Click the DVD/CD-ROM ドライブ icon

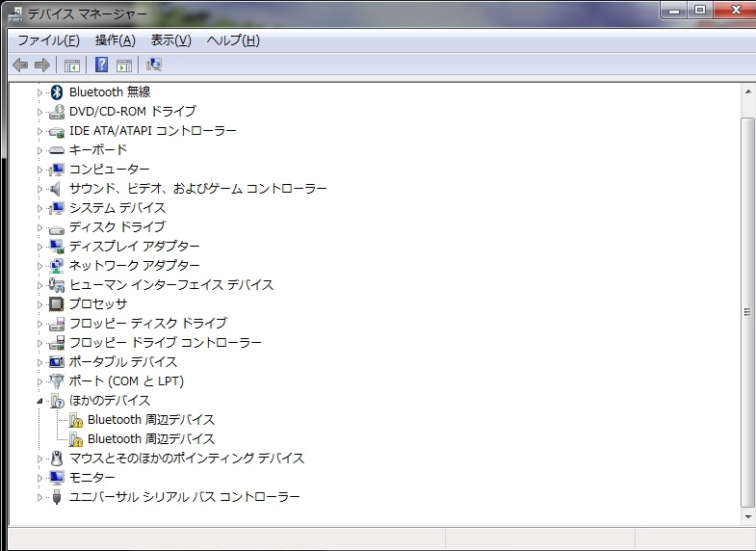57,112
